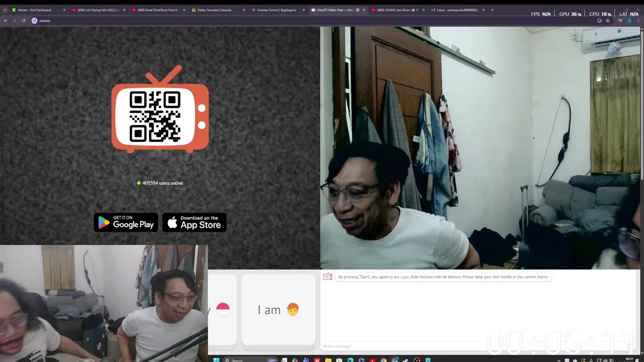Screen dimensions: 644x362
Task: Open the rules link in chat notice
Action: pos(405,277)
